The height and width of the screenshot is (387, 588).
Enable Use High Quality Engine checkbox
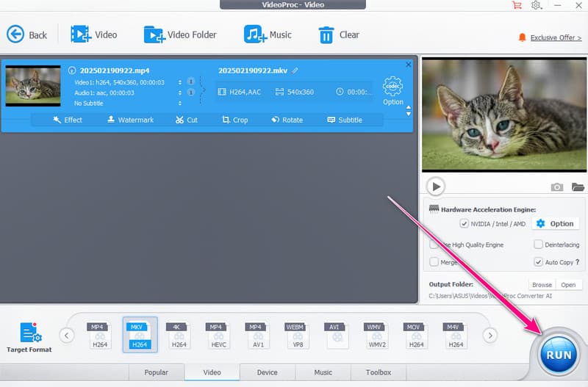[434, 245]
